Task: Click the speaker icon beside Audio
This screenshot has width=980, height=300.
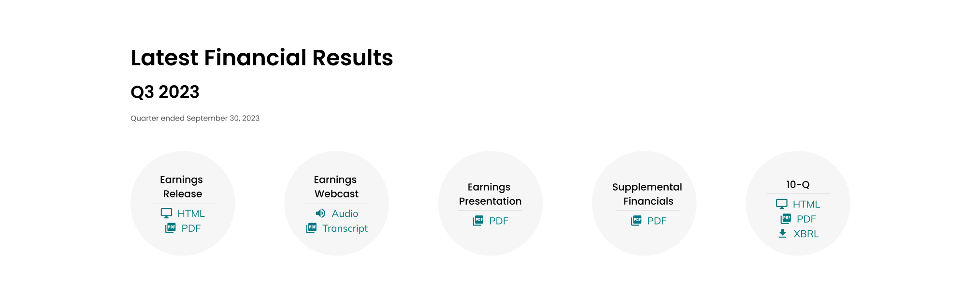Action: point(320,213)
